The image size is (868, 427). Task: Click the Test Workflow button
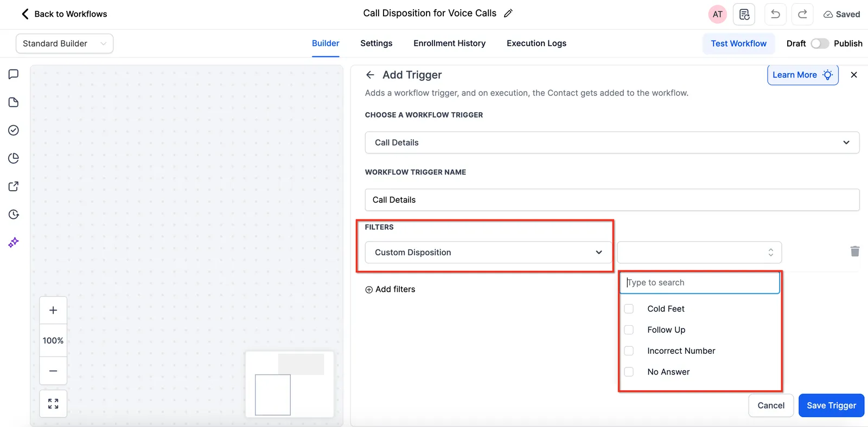coord(739,43)
